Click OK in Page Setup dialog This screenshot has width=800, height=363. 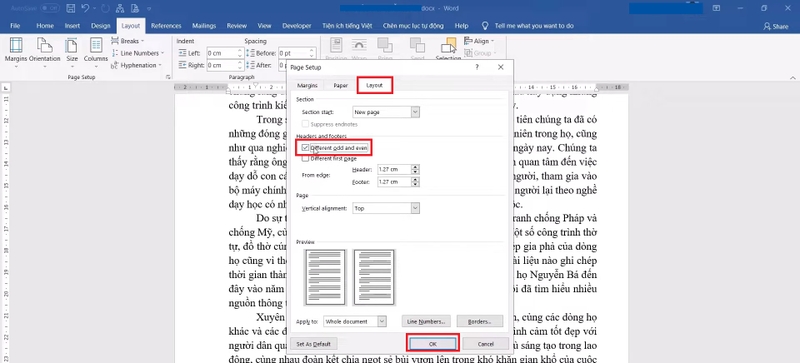coord(433,344)
